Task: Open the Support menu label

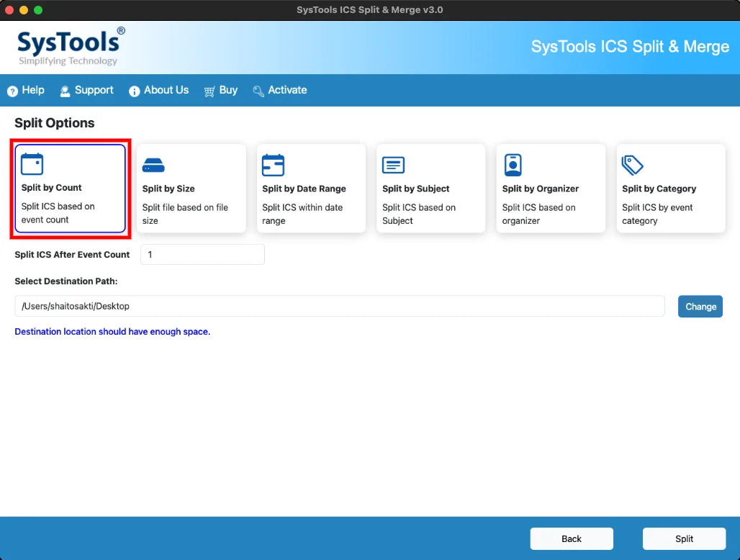Action: coord(94,90)
